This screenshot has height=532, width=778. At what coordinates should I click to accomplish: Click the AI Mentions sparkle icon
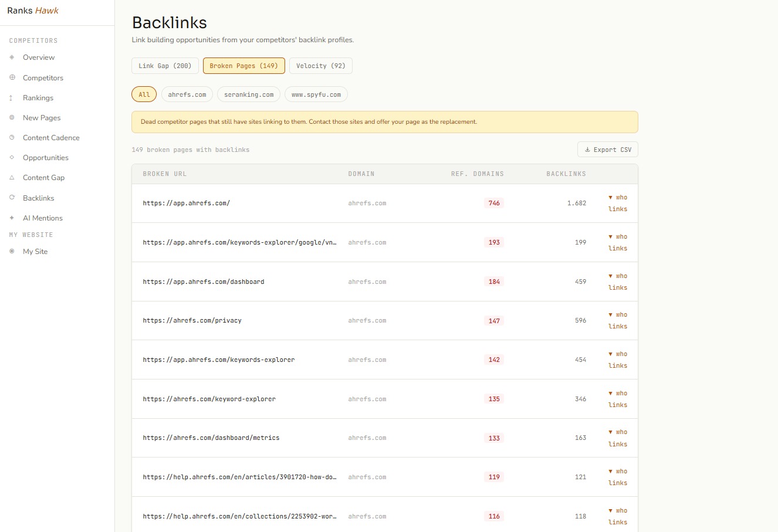(x=12, y=218)
